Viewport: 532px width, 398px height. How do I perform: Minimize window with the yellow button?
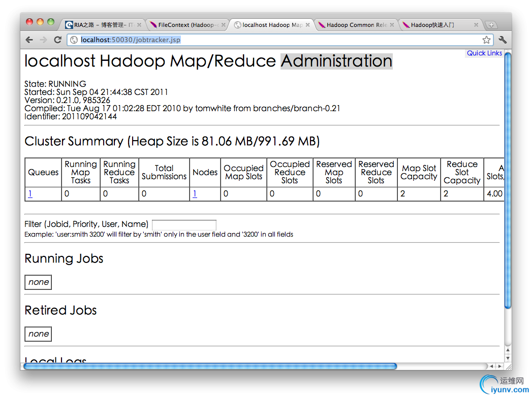[40, 22]
